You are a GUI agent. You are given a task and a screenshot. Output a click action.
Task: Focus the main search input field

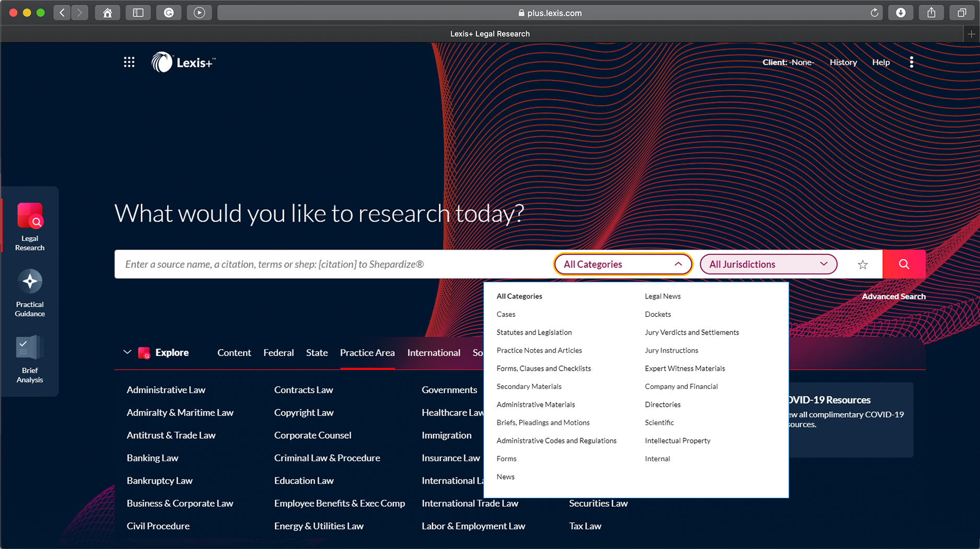coord(334,264)
